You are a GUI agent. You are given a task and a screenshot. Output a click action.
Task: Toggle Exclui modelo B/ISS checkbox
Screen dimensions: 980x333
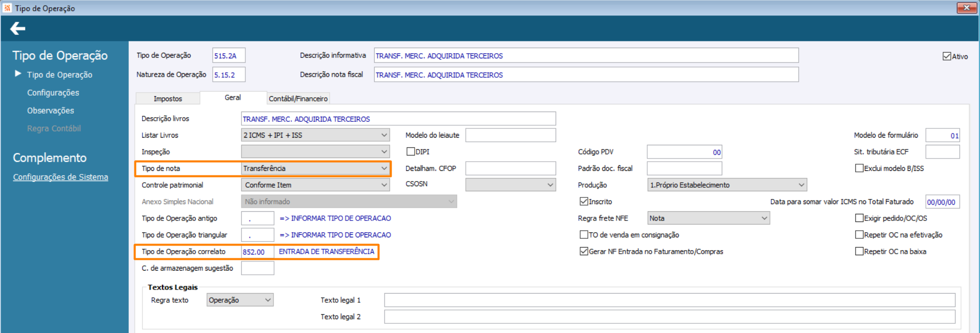[859, 168]
